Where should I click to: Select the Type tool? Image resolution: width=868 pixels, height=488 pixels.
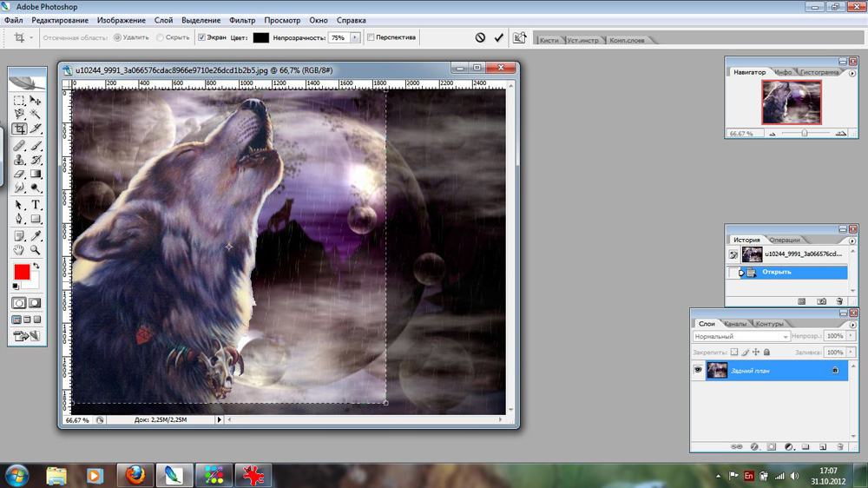[36, 205]
